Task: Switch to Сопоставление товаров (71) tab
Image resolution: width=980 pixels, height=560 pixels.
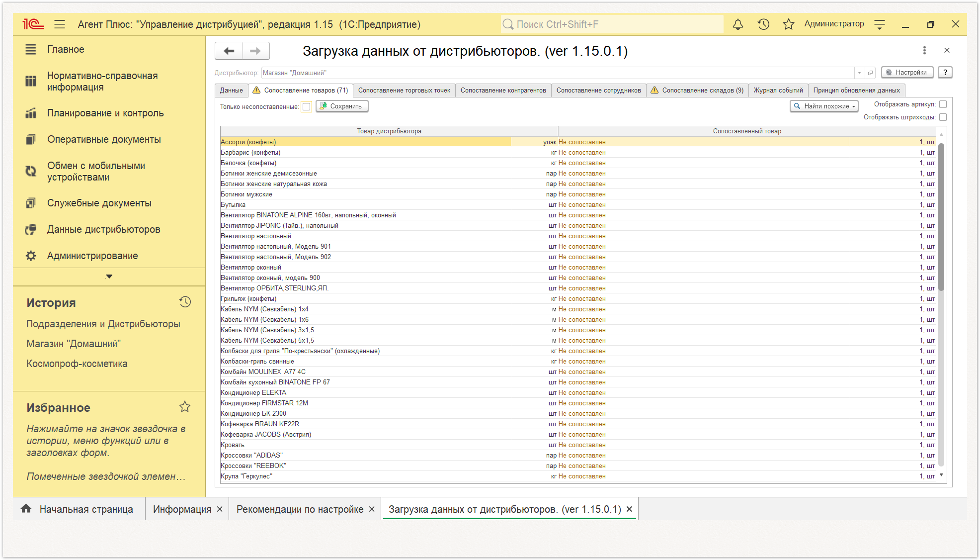Action: coord(300,90)
